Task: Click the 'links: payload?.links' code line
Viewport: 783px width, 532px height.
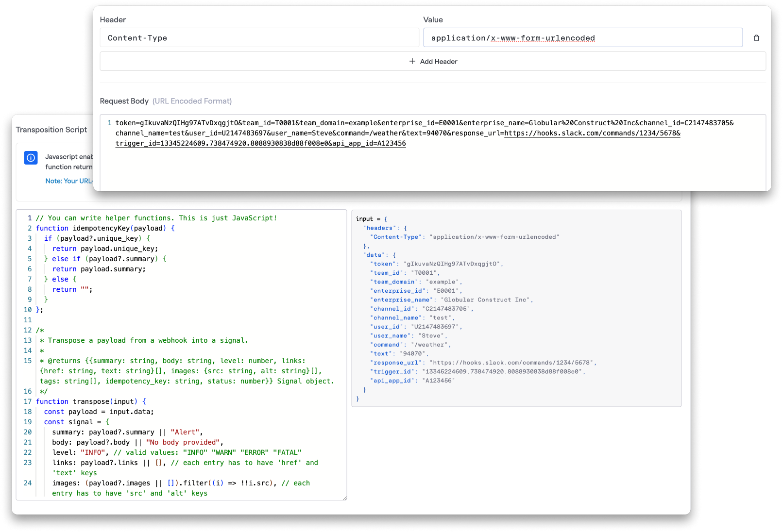Action: (x=185, y=467)
